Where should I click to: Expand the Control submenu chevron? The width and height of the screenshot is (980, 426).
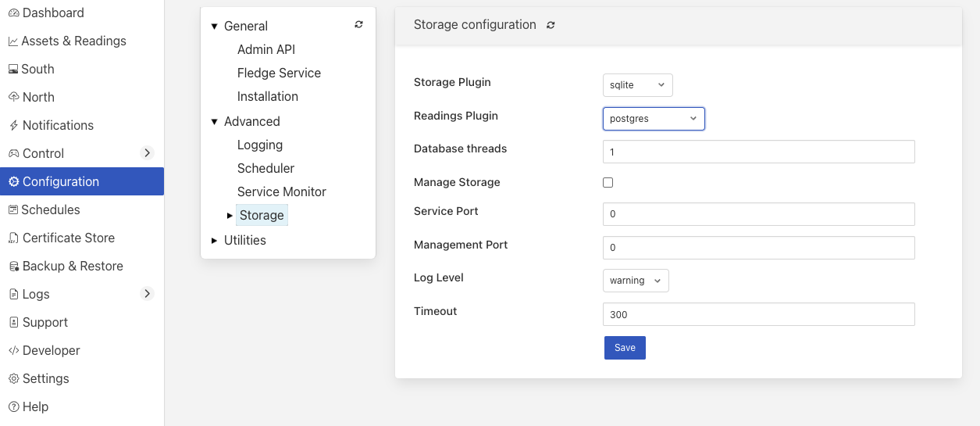tap(147, 153)
